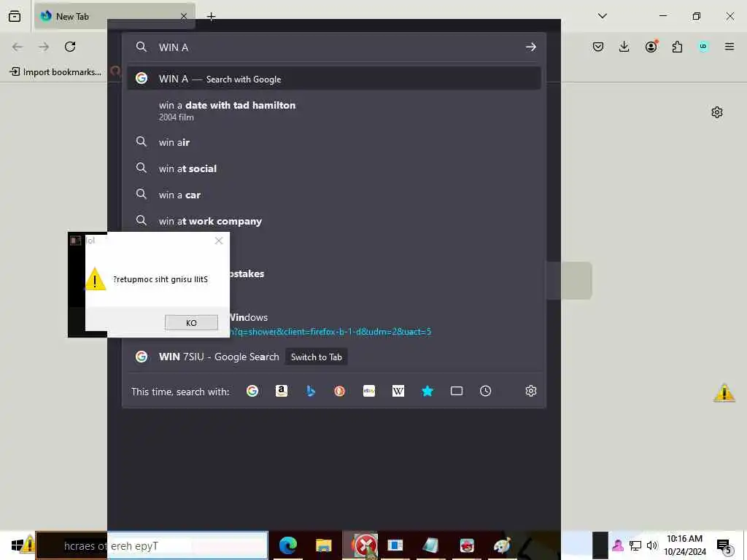Open a new tab with plus button
This screenshot has width=747, height=560.
click(x=212, y=17)
